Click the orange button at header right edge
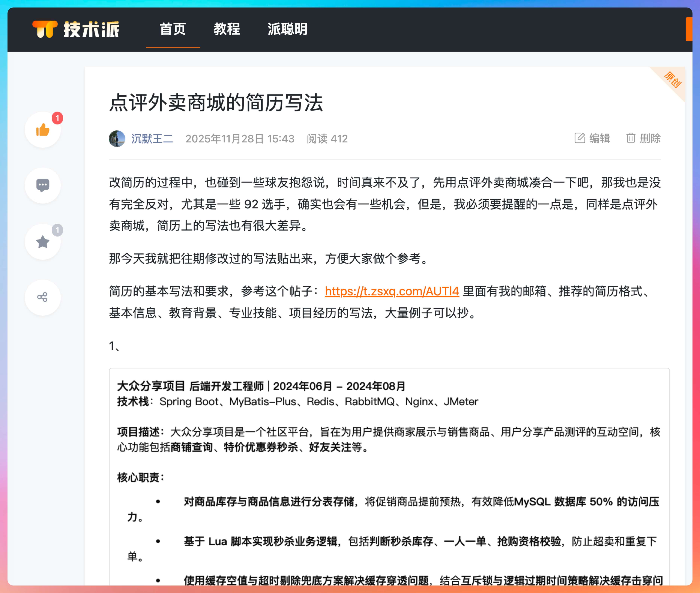 (689, 29)
